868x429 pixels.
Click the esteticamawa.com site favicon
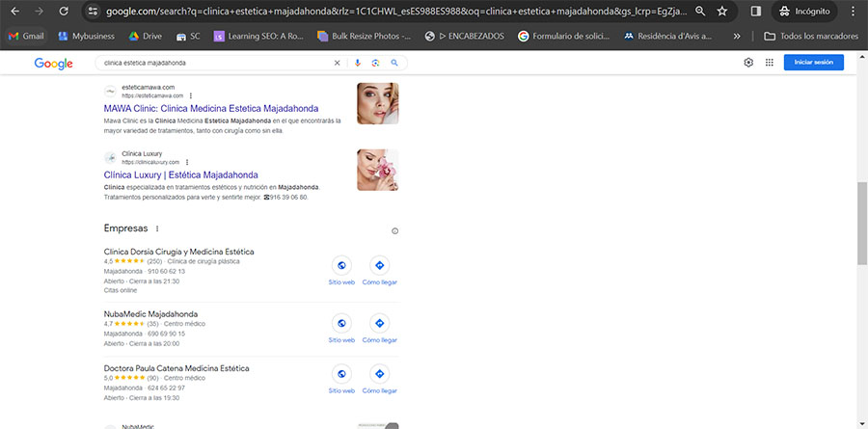click(x=110, y=92)
